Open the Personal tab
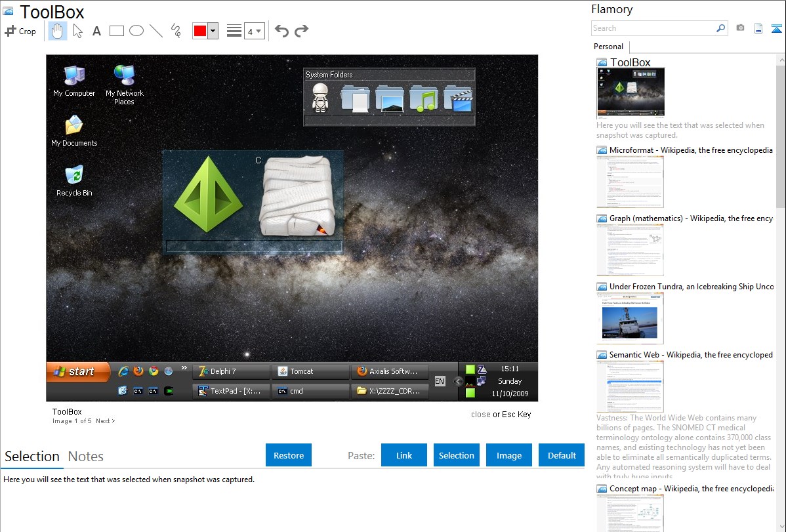This screenshot has height=532, width=786. [x=608, y=47]
